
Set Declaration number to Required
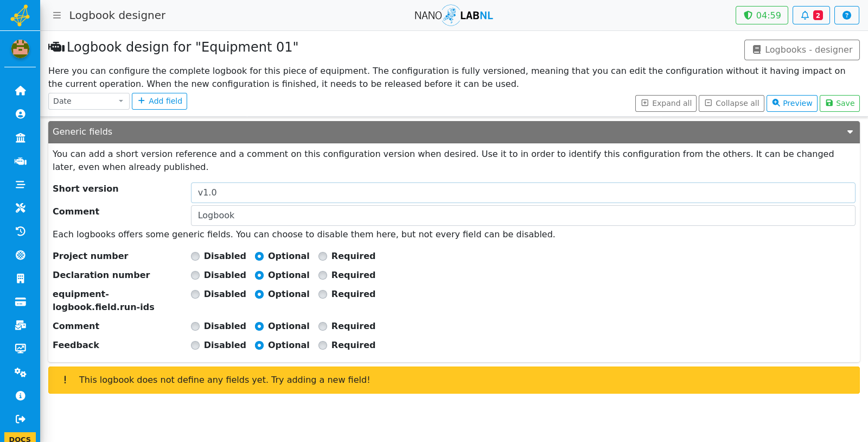tap(323, 275)
